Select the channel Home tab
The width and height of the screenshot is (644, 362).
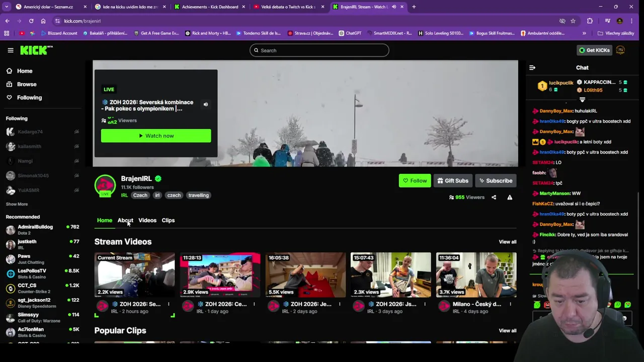coord(105,220)
